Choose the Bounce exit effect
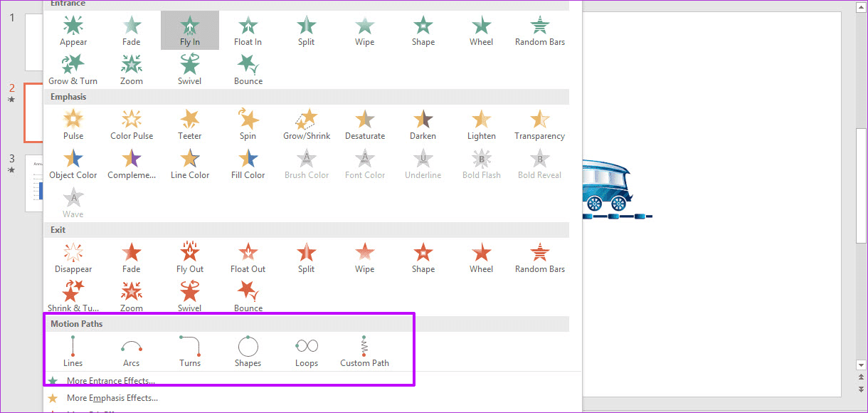The image size is (868, 413). 248,296
